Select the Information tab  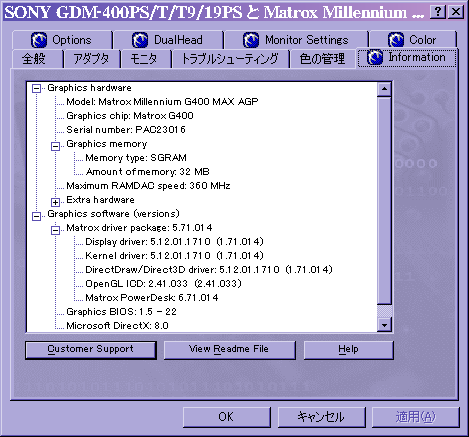tap(407, 58)
